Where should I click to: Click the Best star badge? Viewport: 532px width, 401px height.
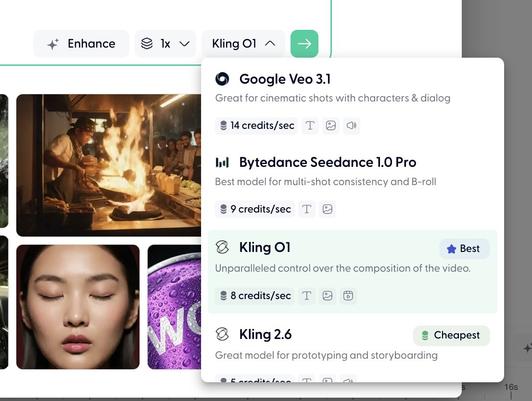(x=464, y=249)
